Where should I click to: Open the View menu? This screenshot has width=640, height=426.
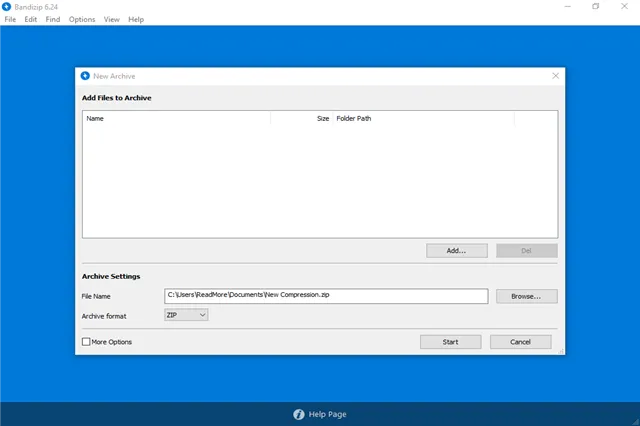coord(111,19)
